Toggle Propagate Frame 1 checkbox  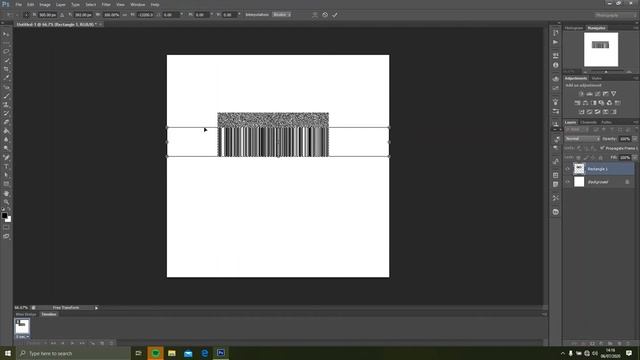602,148
